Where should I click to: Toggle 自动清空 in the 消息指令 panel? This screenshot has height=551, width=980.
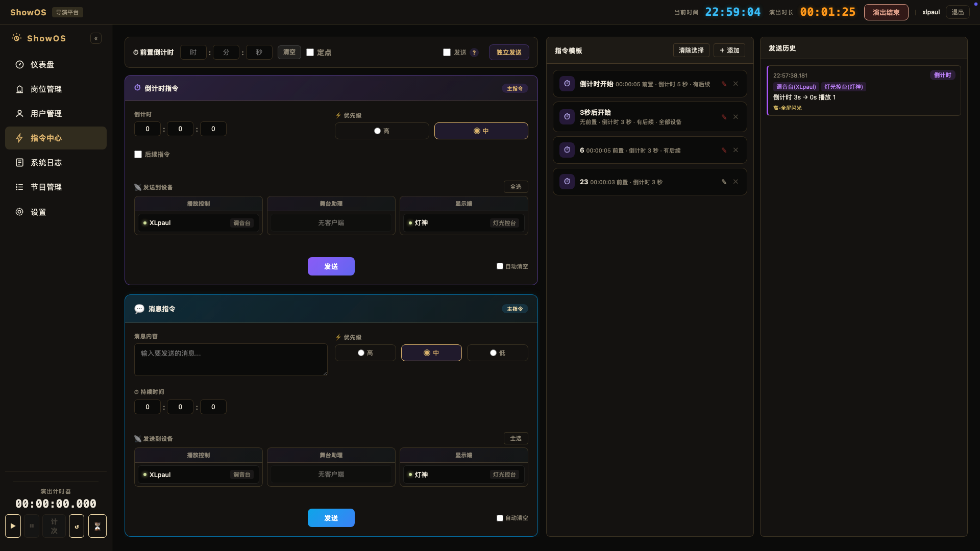(500, 518)
